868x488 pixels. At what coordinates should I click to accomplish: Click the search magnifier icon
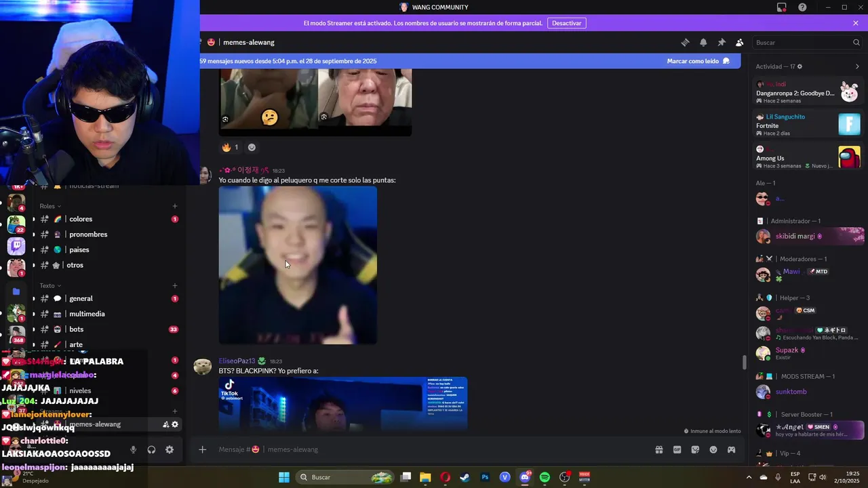(x=856, y=42)
